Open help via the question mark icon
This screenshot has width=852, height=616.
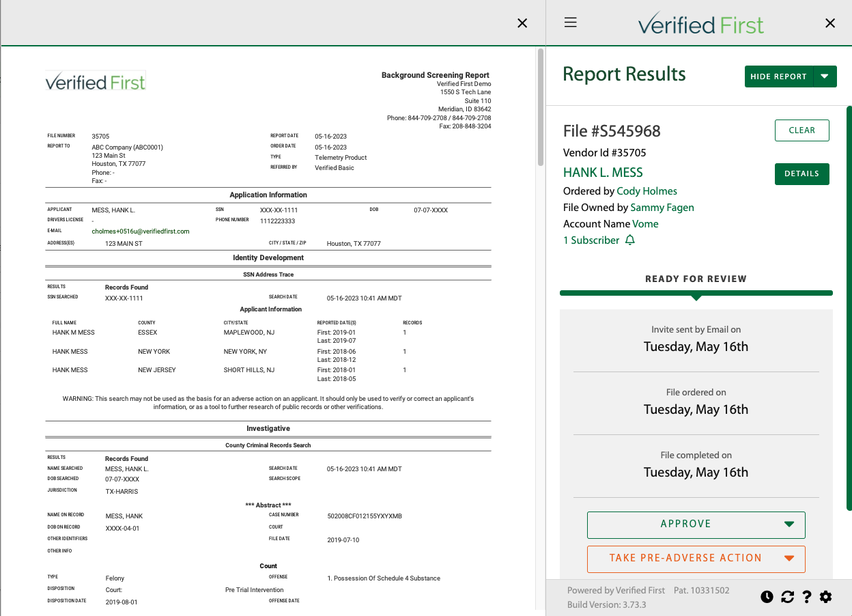coord(807,597)
